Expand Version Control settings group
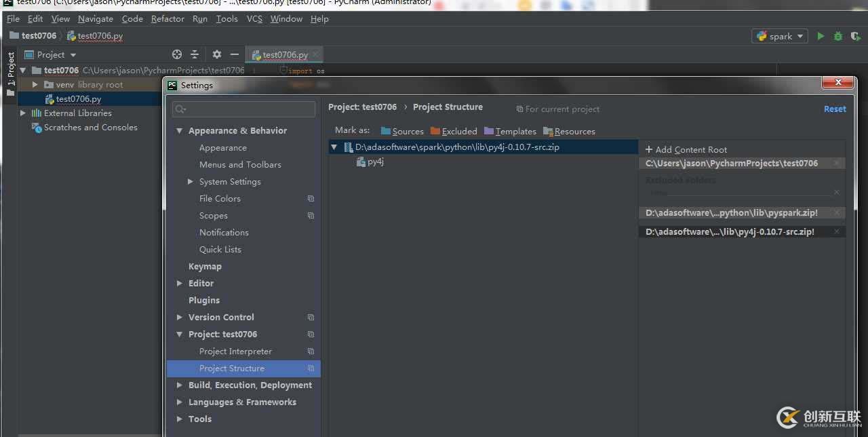 180,318
